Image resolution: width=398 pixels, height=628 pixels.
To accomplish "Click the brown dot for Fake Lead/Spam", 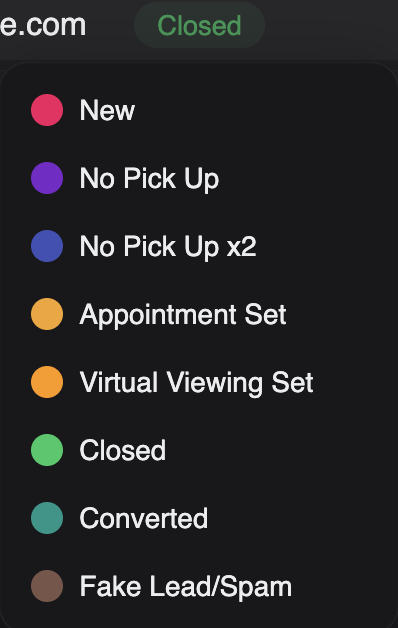I will 47,586.
